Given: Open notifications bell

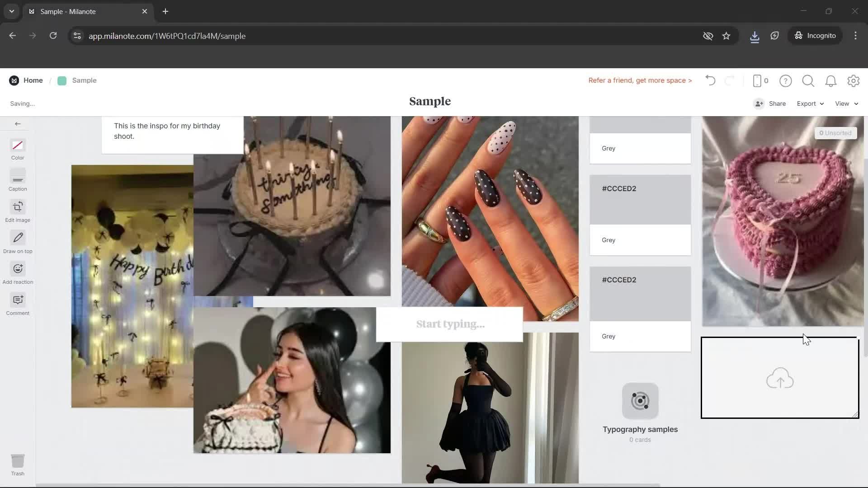Looking at the screenshot, I should click(x=831, y=80).
